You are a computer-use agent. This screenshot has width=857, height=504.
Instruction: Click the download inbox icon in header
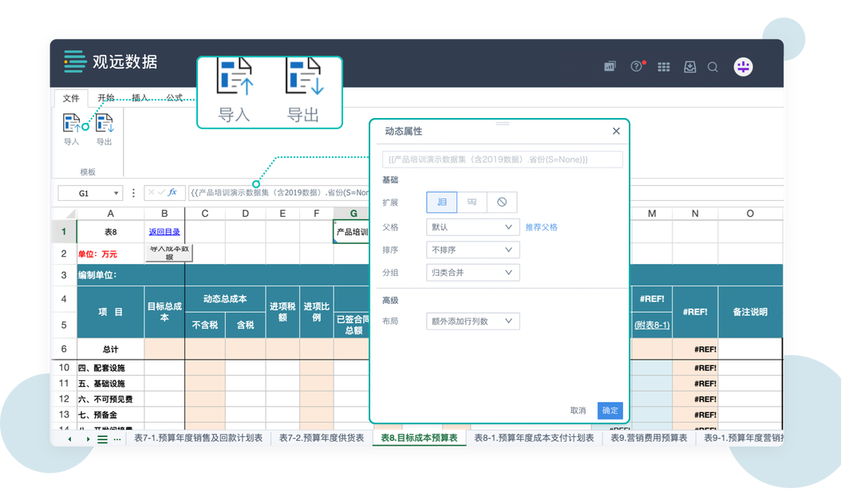(x=689, y=67)
